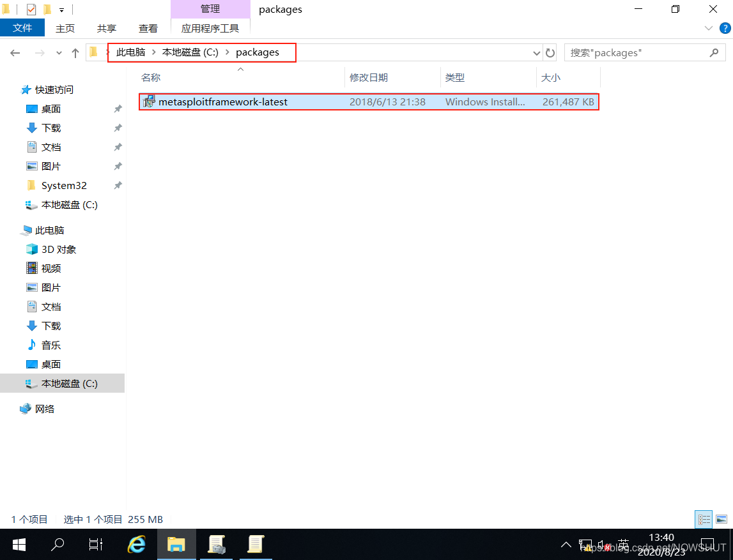
Task: Switch to details view layout icon
Action: coord(704,519)
